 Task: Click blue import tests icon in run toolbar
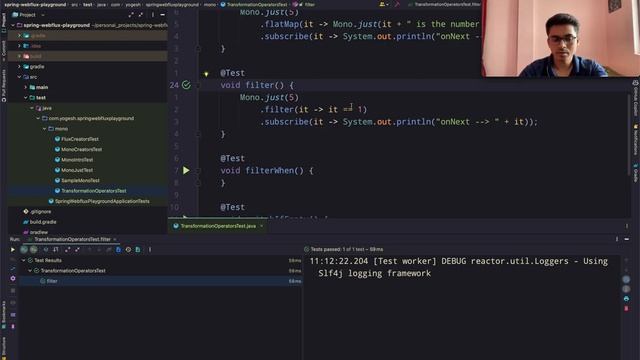(118, 249)
